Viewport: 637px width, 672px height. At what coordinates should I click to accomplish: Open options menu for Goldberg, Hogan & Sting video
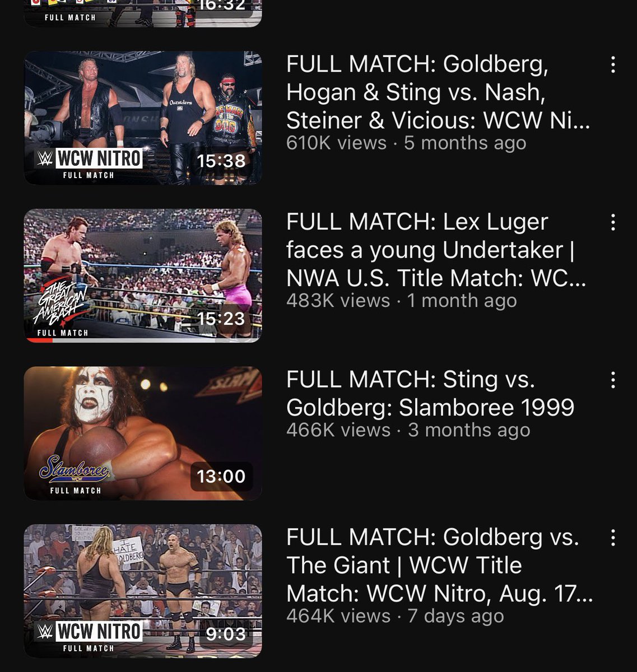pos(613,65)
